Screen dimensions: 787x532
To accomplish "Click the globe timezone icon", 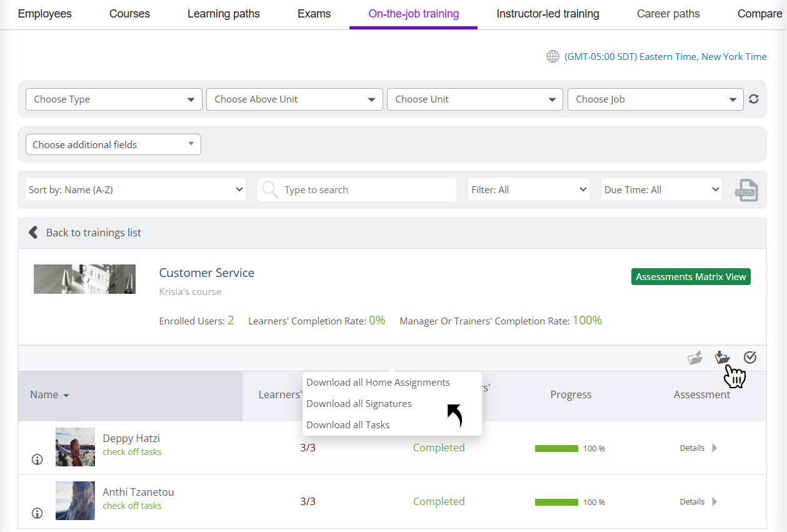I will (553, 57).
